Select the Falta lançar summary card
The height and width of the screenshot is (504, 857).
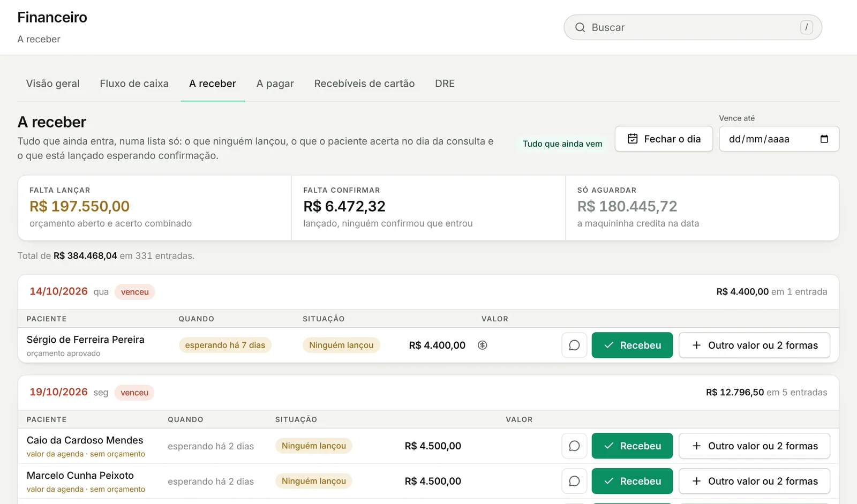[x=155, y=208]
